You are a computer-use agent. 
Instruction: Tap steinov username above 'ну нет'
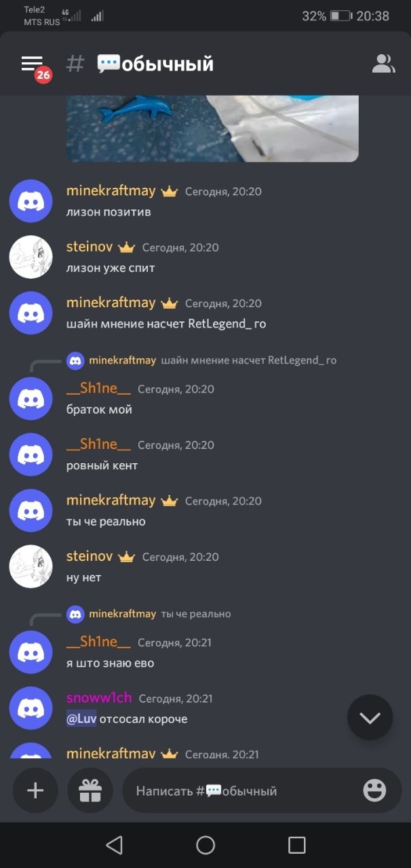[90, 556]
